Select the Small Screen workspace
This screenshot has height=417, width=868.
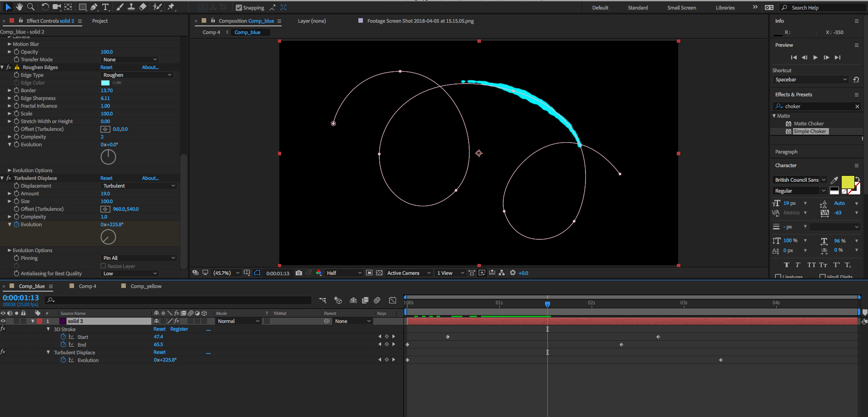click(x=681, y=8)
